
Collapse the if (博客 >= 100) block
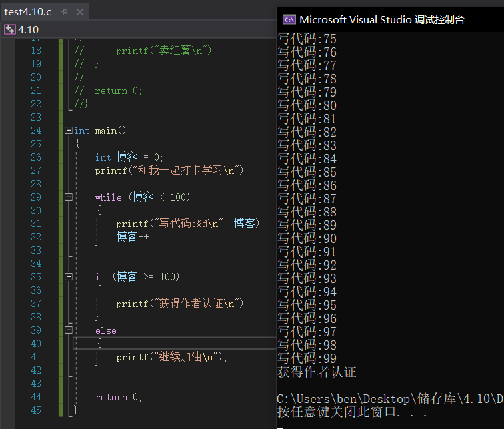click(x=68, y=277)
